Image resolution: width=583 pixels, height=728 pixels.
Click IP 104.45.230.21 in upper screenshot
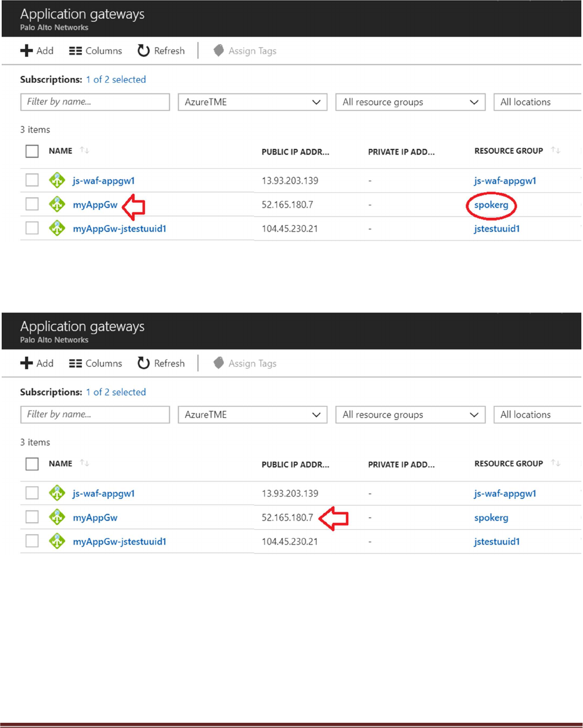point(290,229)
